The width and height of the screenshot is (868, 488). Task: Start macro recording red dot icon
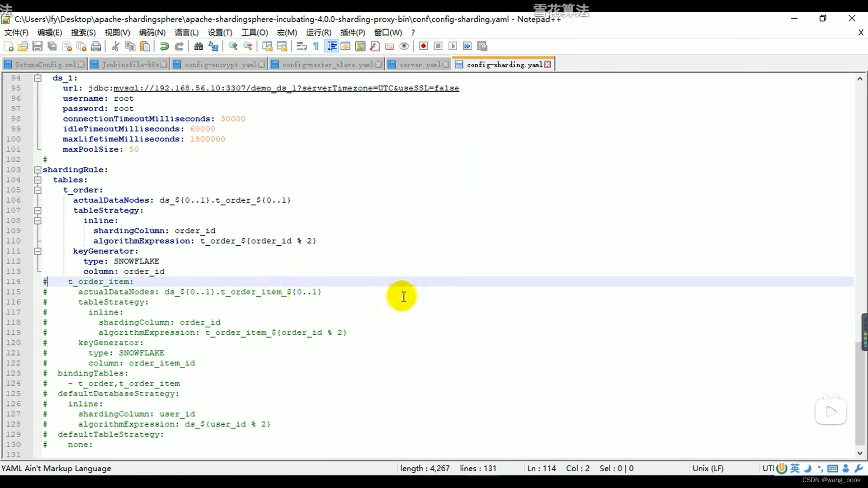424,46
